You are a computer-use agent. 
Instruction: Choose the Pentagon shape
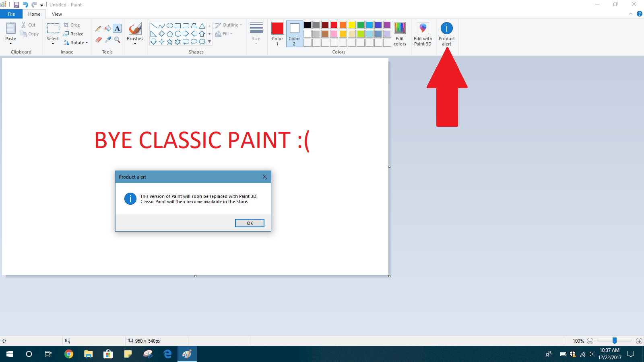(169, 34)
